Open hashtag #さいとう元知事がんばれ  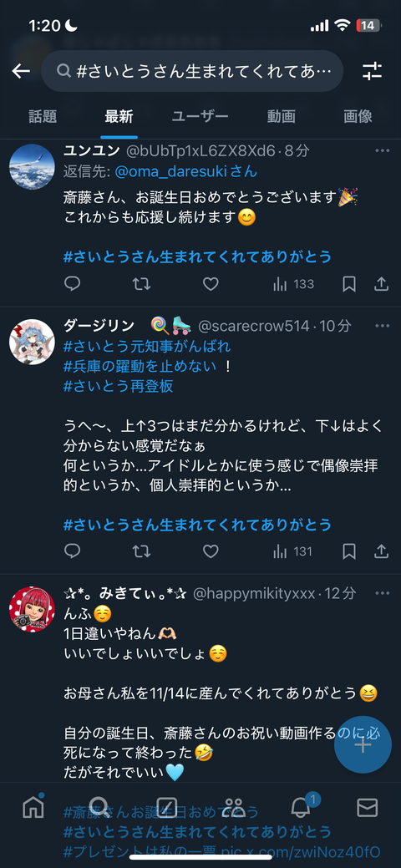click(147, 347)
